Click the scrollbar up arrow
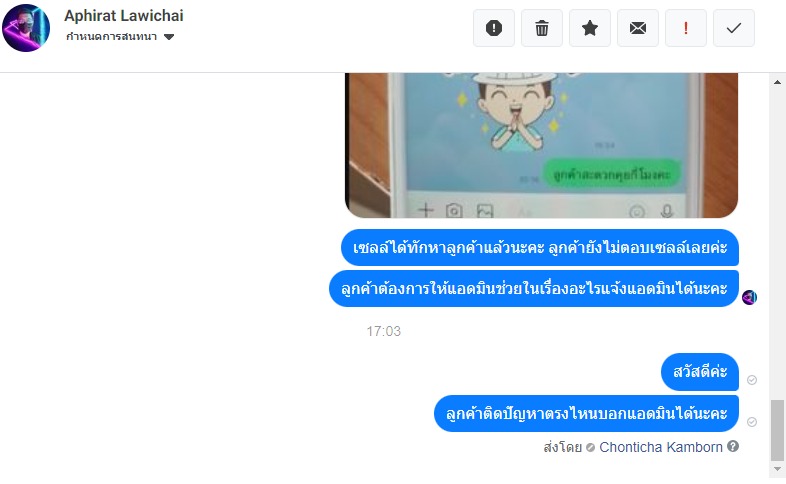The image size is (786, 484). [x=777, y=82]
